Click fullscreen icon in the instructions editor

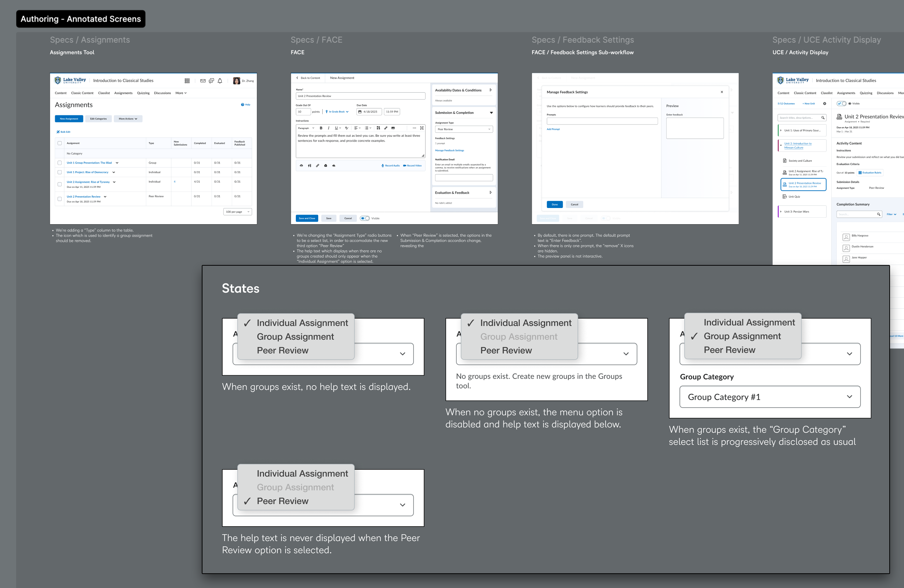[x=421, y=128]
